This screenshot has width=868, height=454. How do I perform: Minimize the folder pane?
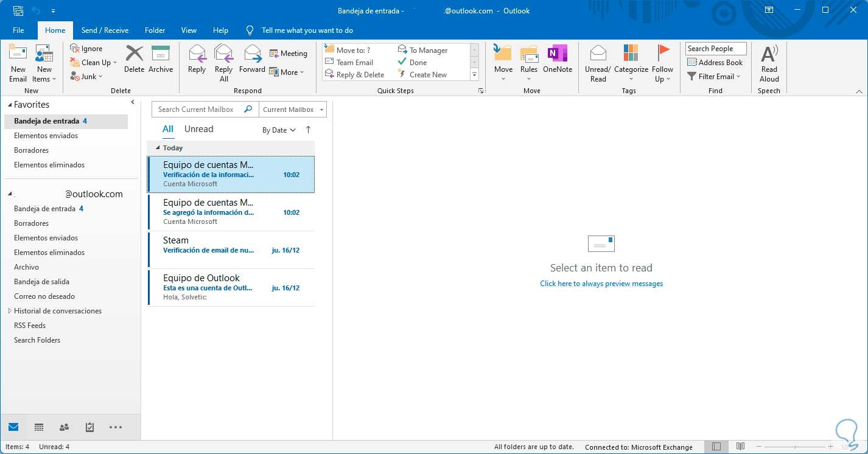[x=133, y=103]
